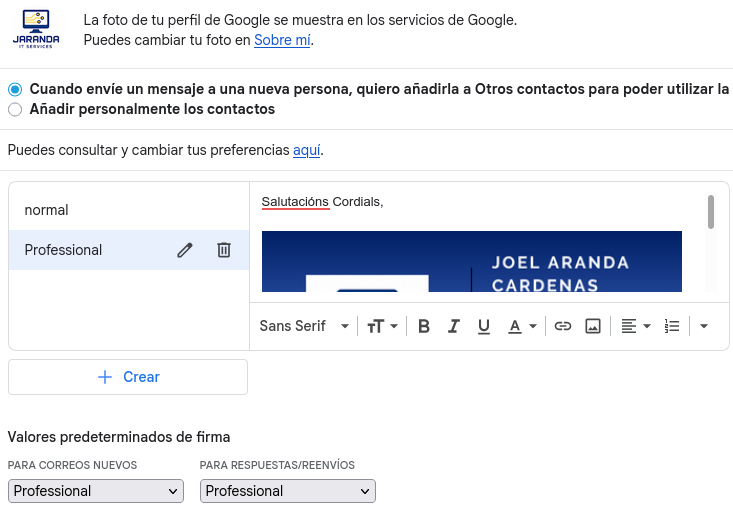Select 'Añadir personalmente los contactos' option
733x513 pixels.
15,109
